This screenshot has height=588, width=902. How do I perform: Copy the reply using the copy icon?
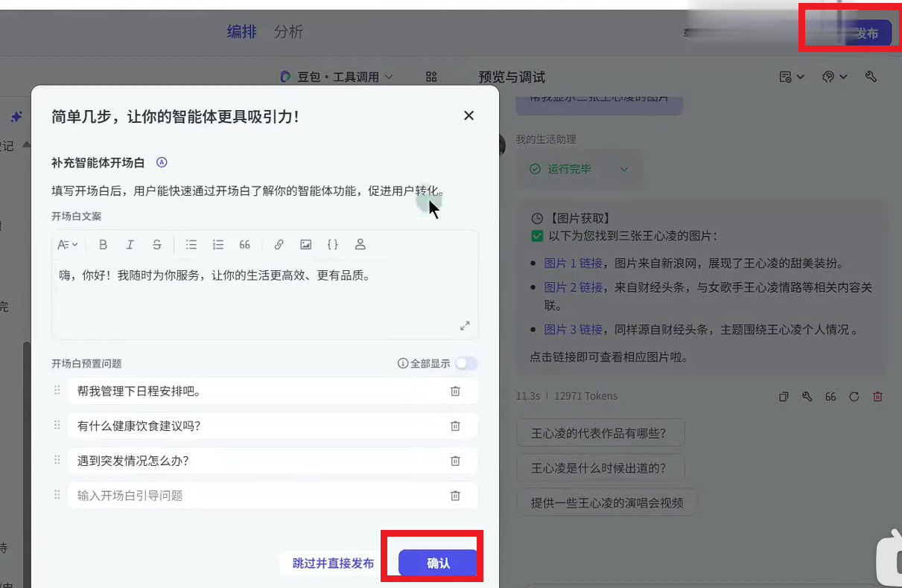(784, 397)
